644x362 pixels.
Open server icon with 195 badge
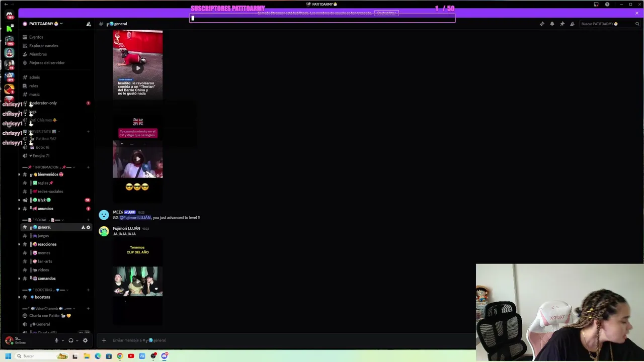click(9, 41)
